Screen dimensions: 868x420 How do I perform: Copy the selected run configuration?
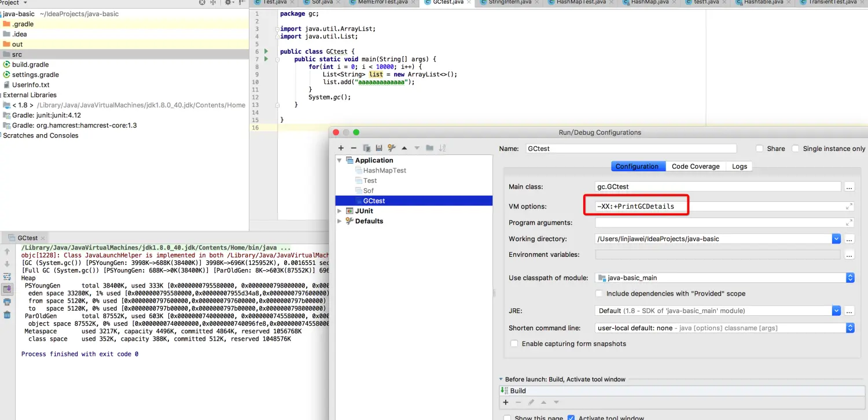366,148
